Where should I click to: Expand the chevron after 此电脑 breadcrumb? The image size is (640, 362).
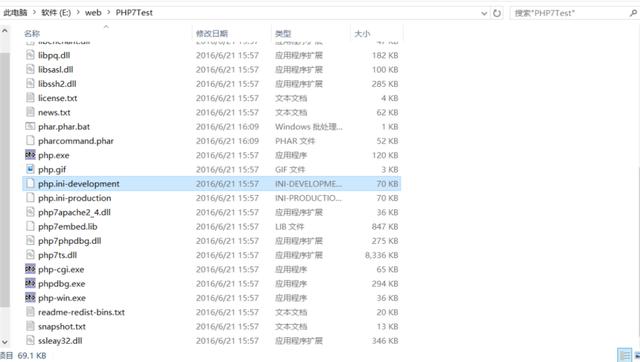[x=34, y=12]
